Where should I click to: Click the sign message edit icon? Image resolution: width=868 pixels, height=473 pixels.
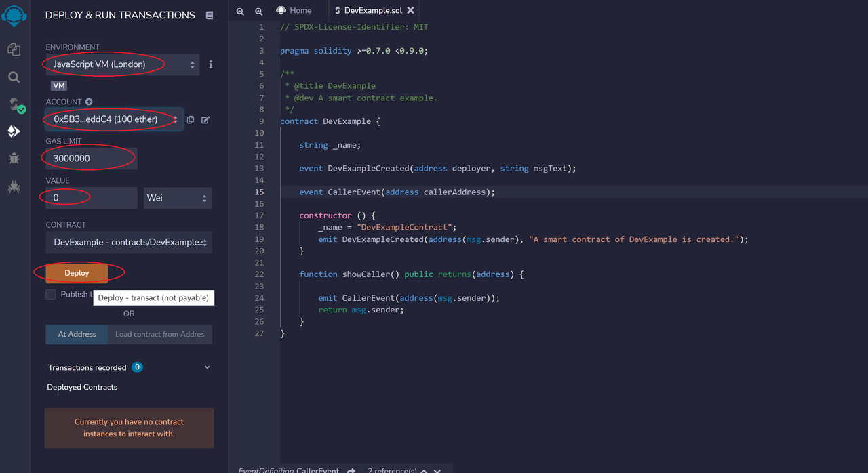click(x=205, y=120)
